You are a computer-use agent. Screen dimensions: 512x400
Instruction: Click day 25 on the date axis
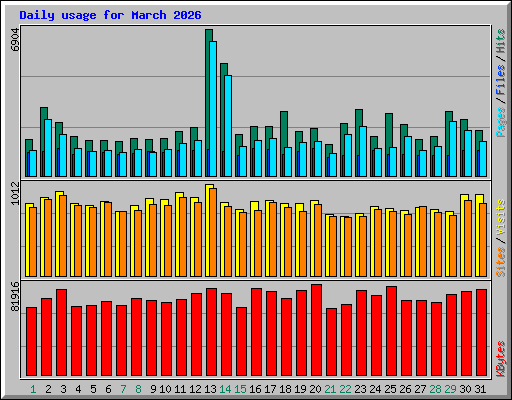[x=390, y=389]
